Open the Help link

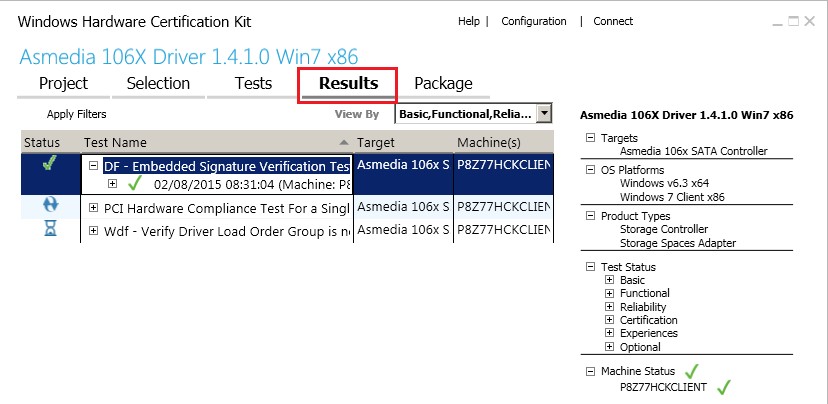coord(469,21)
